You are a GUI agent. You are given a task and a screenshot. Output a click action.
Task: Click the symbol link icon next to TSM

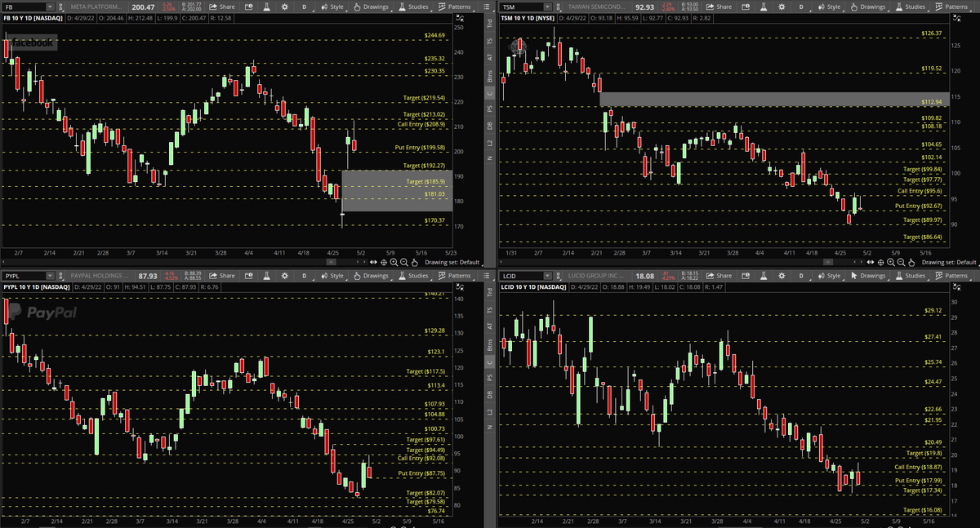click(x=559, y=7)
